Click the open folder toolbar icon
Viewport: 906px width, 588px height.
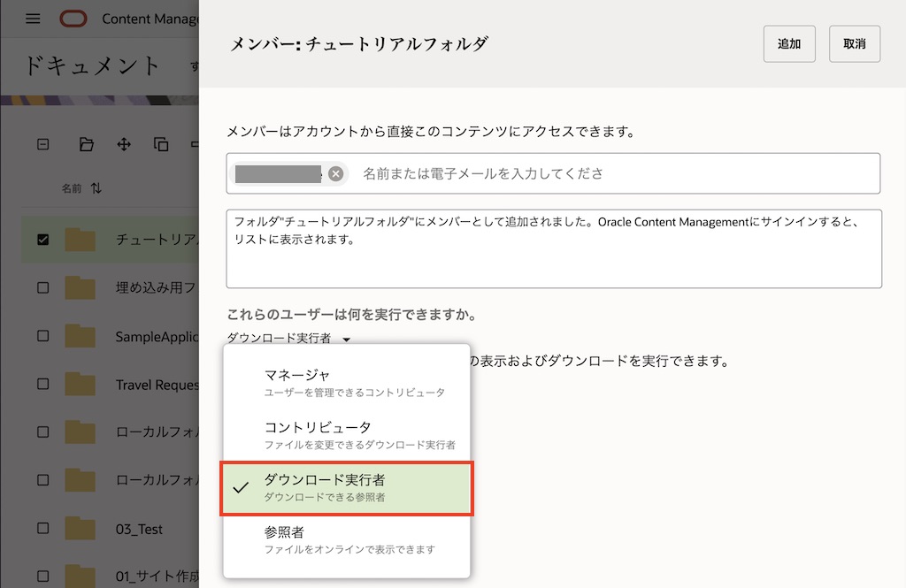[86, 144]
